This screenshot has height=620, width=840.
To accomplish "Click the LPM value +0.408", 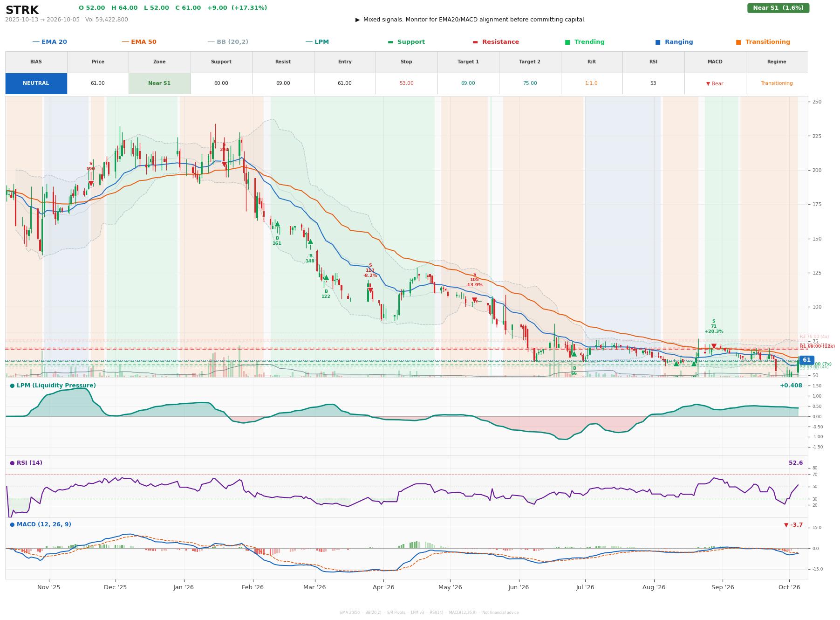I will [x=791, y=386].
